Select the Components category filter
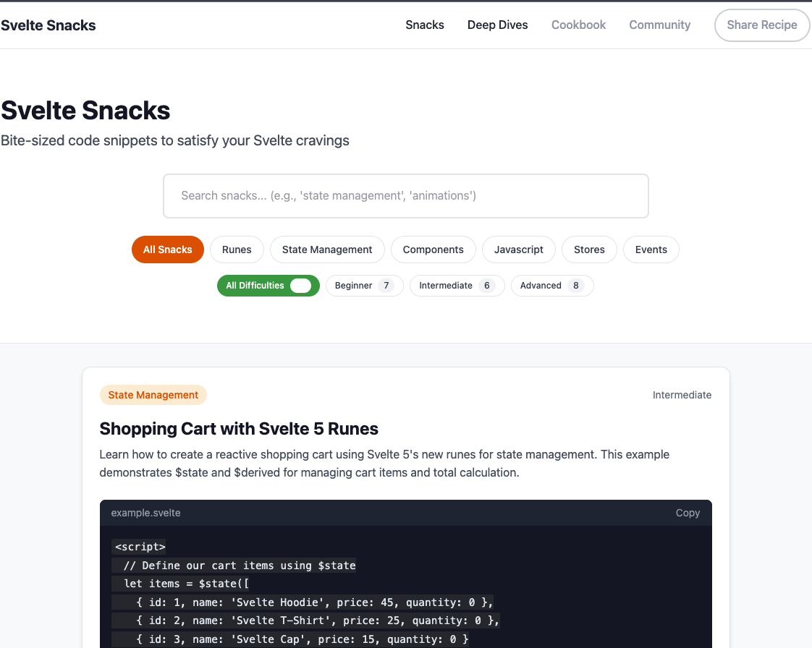The image size is (812, 648). [x=433, y=249]
